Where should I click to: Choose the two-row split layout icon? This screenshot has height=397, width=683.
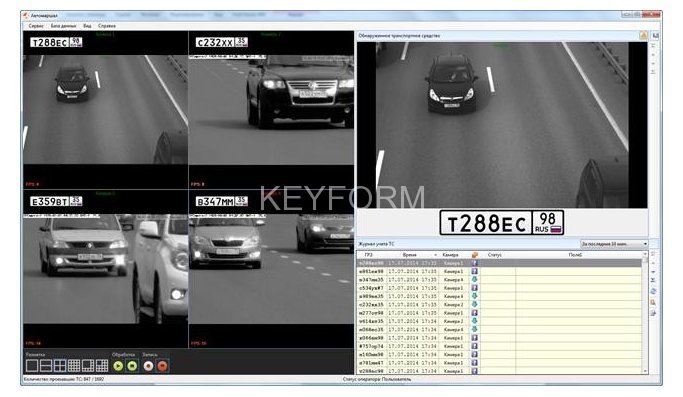pyautogui.click(x=46, y=366)
